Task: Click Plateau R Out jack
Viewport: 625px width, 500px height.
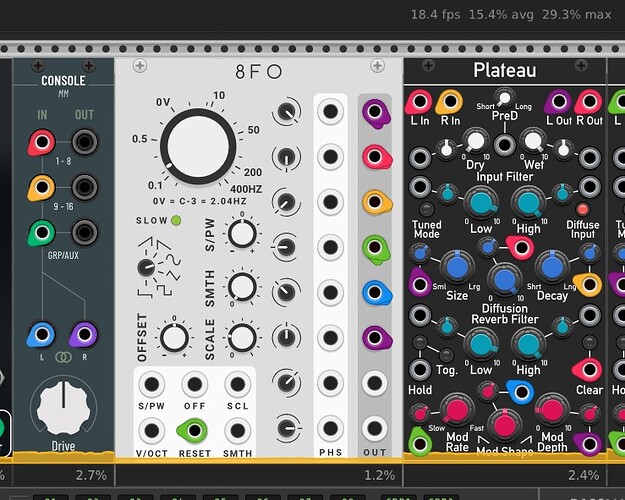Action: tap(589, 102)
